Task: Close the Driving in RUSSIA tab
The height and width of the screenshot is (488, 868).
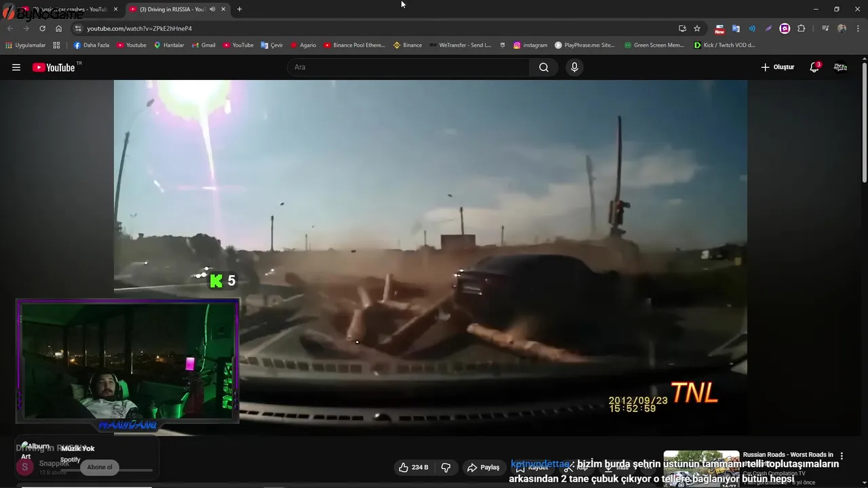Action: point(223,9)
